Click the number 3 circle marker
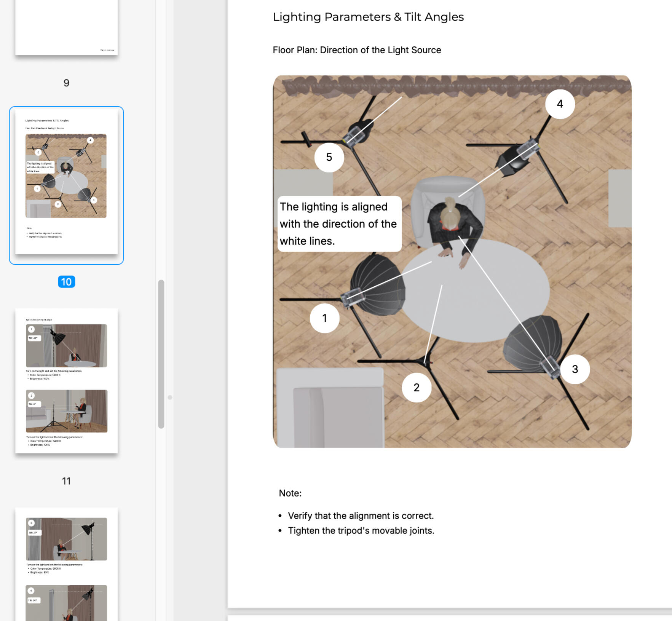 click(575, 369)
